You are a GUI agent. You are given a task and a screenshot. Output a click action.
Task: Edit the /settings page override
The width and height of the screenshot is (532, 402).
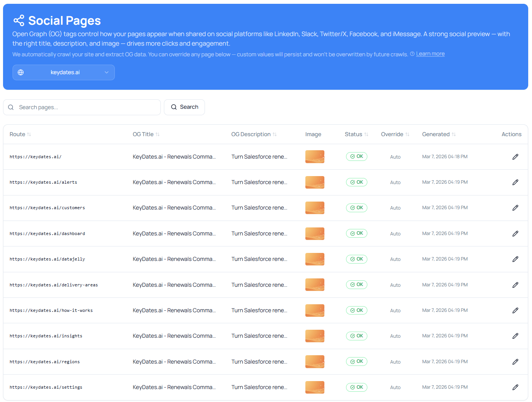tap(515, 387)
